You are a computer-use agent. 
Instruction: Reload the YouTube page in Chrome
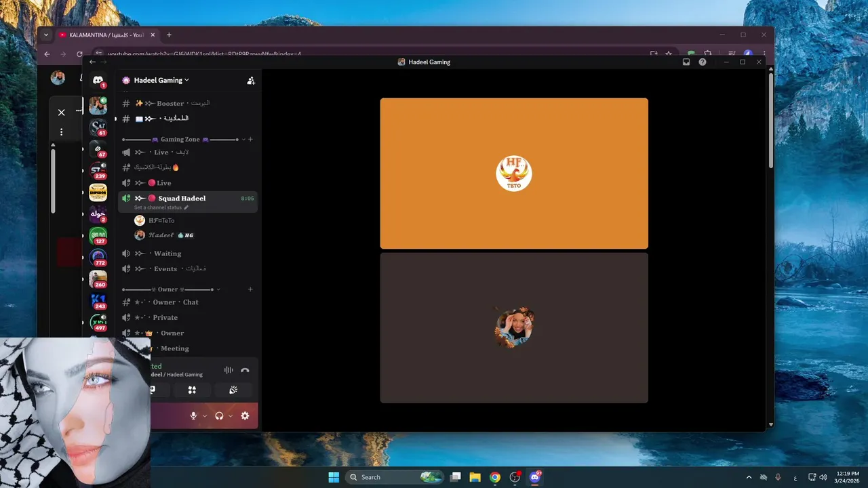[79, 54]
